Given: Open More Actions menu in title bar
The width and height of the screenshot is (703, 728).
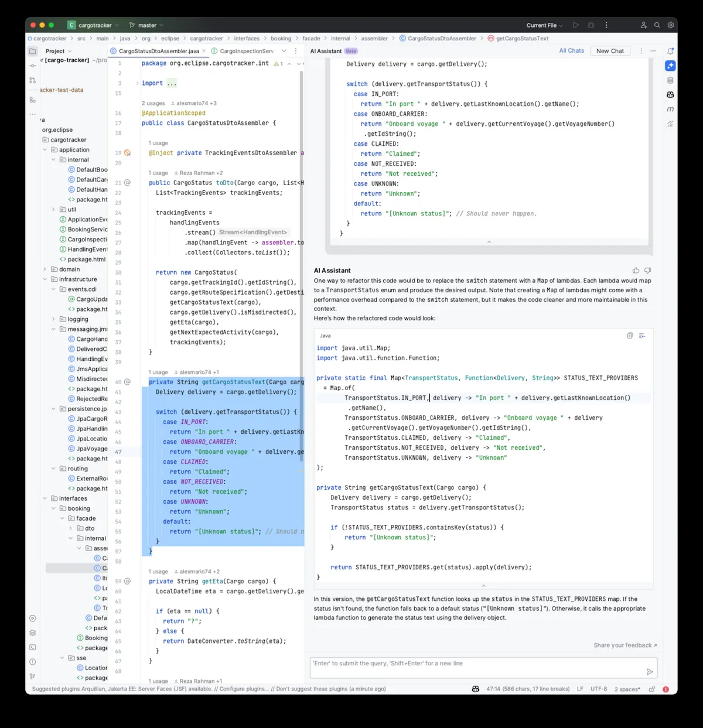Looking at the screenshot, I should [x=606, y=25].
